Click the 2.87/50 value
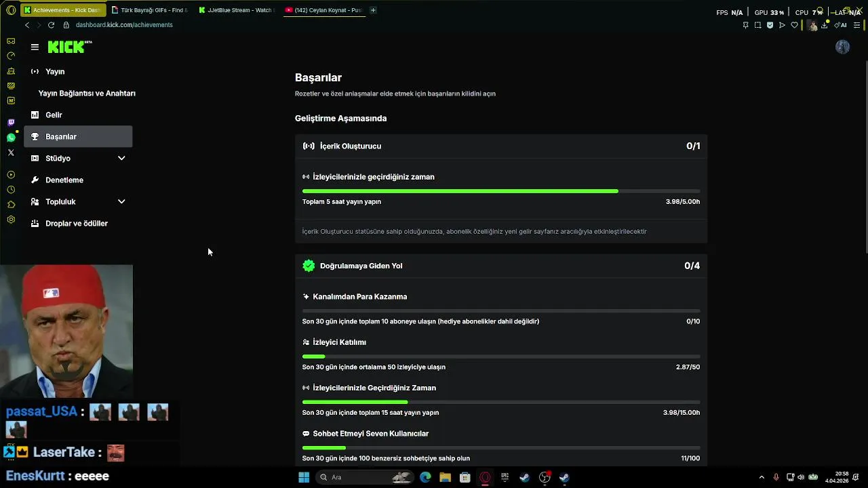 click(688, 367)
